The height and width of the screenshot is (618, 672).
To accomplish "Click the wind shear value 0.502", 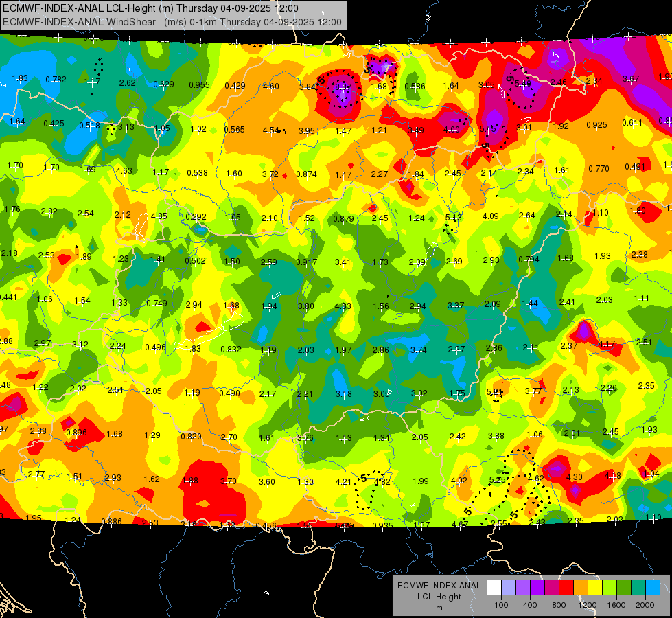I will tap(195, 261).
